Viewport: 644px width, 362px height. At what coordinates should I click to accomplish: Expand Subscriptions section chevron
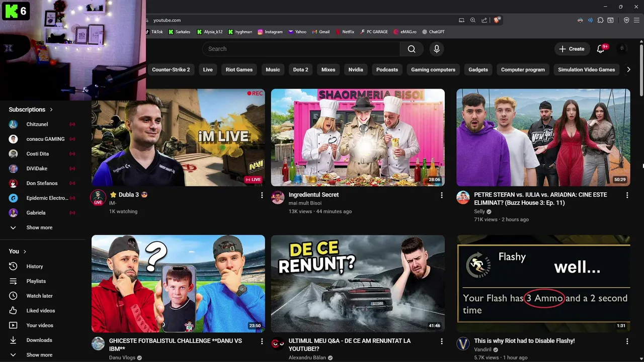[51, 110]
